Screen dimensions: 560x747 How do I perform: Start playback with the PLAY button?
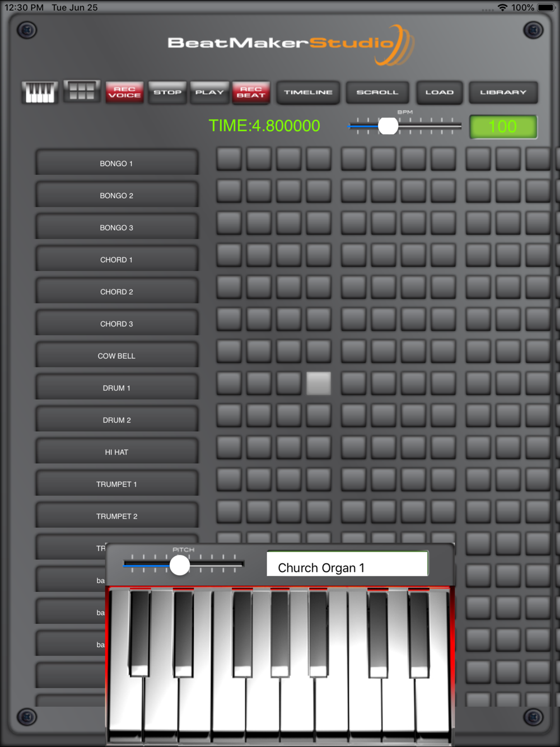[209, 92]
